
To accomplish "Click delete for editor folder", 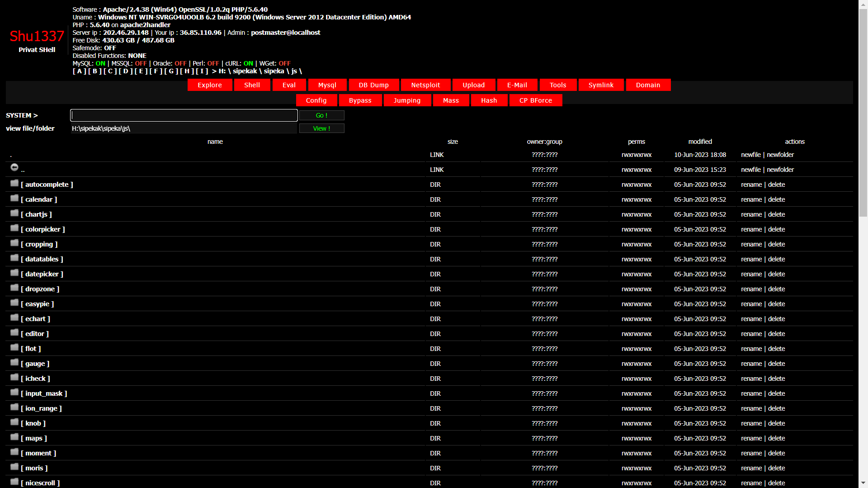I will tap(777, 334).
